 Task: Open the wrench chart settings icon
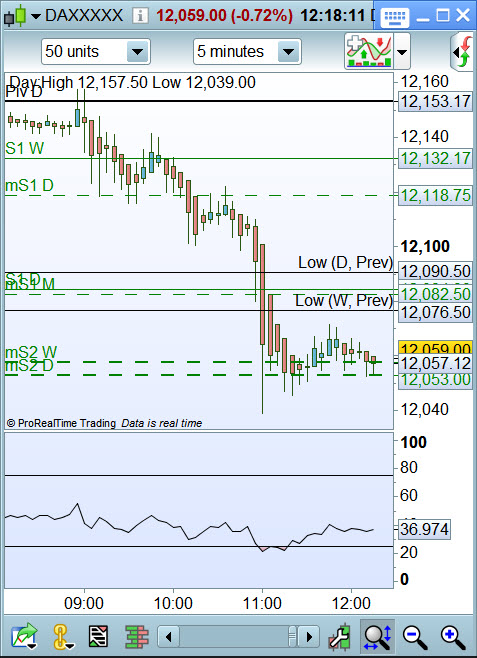click(340, 637)
